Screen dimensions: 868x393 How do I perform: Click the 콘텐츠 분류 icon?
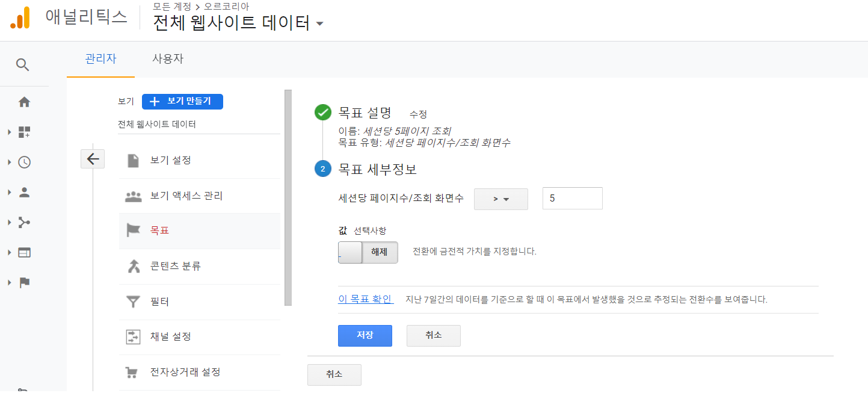133,266
